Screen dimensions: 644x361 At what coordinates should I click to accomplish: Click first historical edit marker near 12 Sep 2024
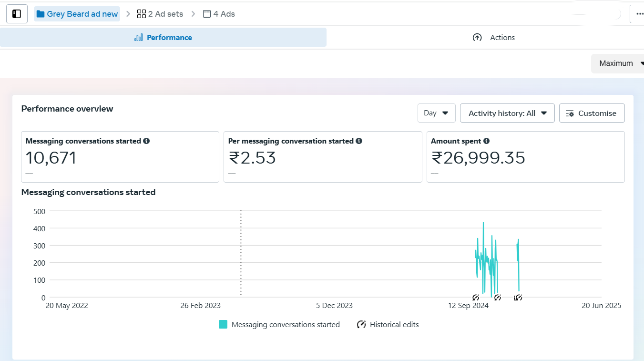[x=475, y=298]
